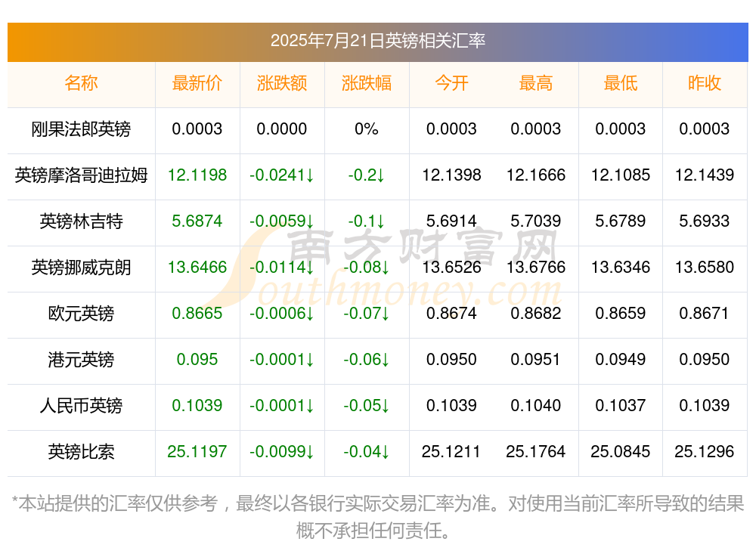
Task: Select the 涨跌幅 column header
Action: tap(367, 83)
